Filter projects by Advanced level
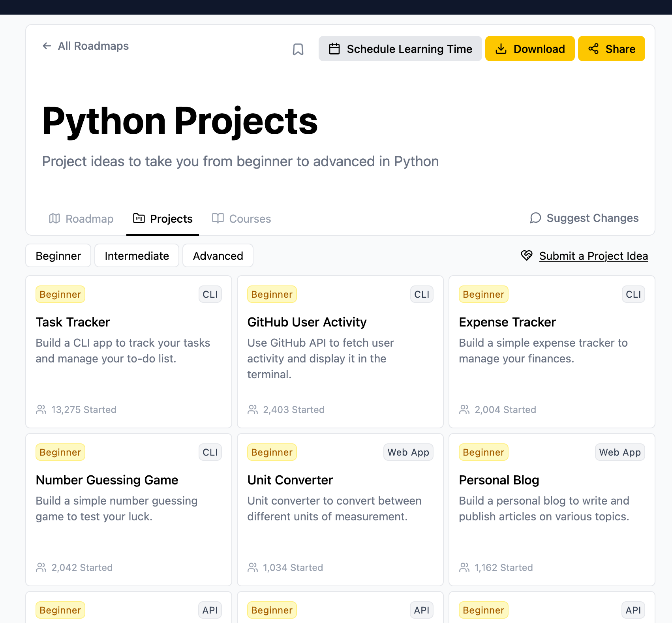The height and width of the screenshot is (623, 672). [218, 256]
